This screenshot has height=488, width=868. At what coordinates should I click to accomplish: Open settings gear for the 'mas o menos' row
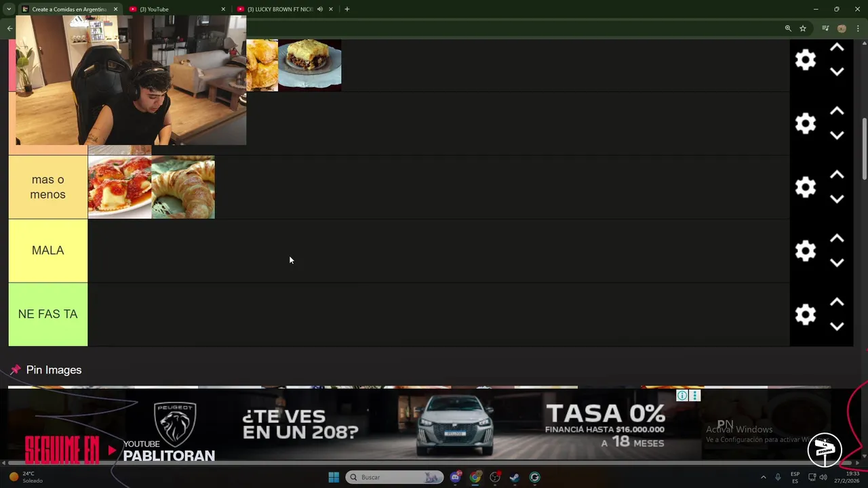805,187
